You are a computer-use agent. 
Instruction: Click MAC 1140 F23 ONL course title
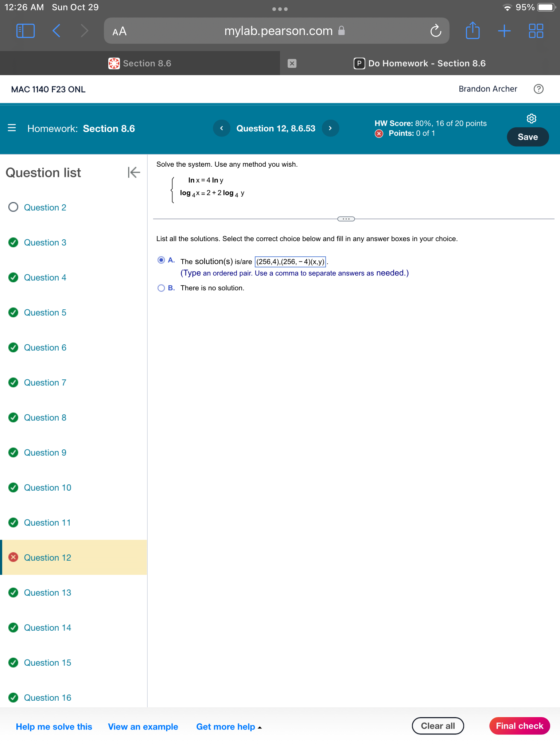[48, 89]
